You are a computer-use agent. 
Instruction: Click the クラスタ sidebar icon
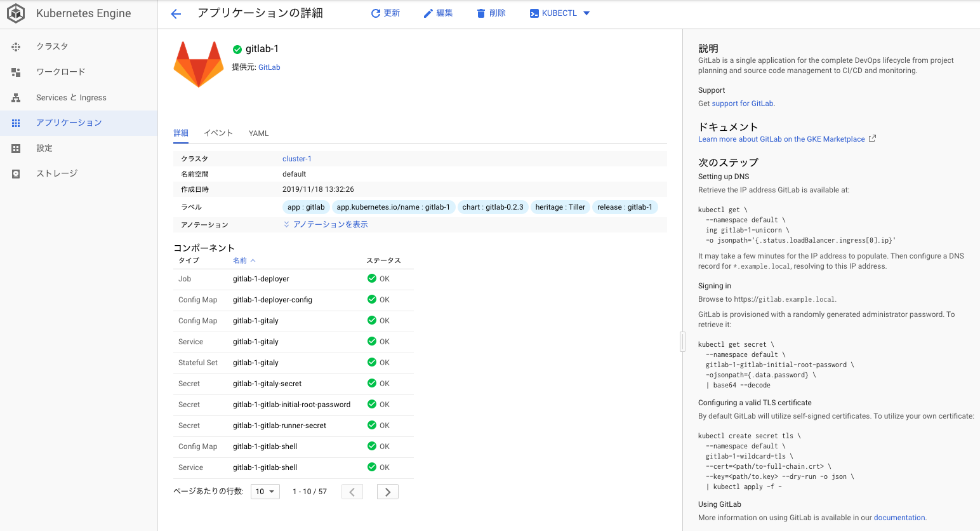click(16, 46)
